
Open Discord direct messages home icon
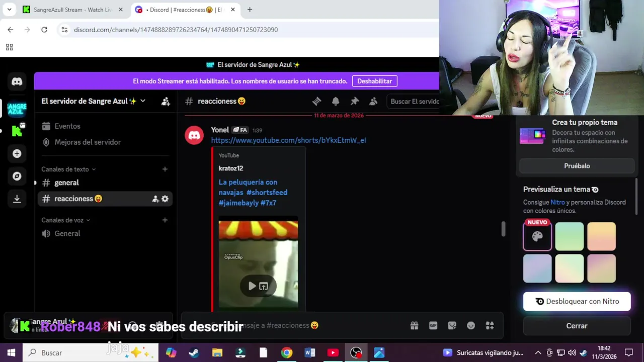(17, 81)
